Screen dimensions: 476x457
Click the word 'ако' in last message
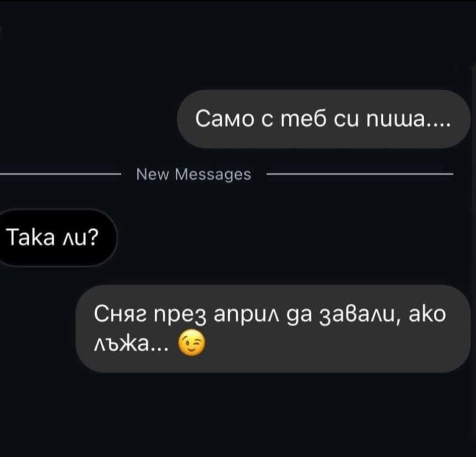tap(428, 314)
